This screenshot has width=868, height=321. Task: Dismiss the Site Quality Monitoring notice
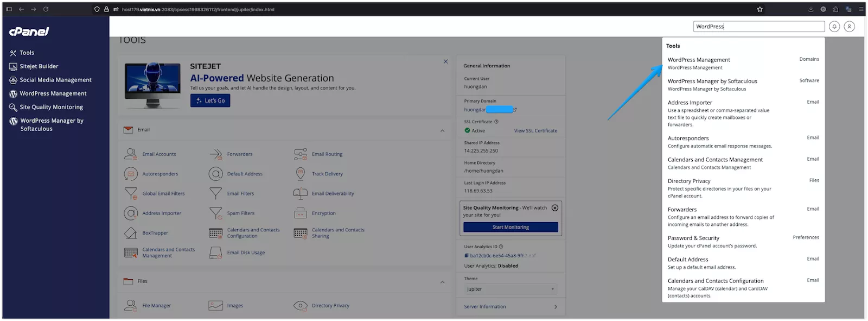coord(554,208)
